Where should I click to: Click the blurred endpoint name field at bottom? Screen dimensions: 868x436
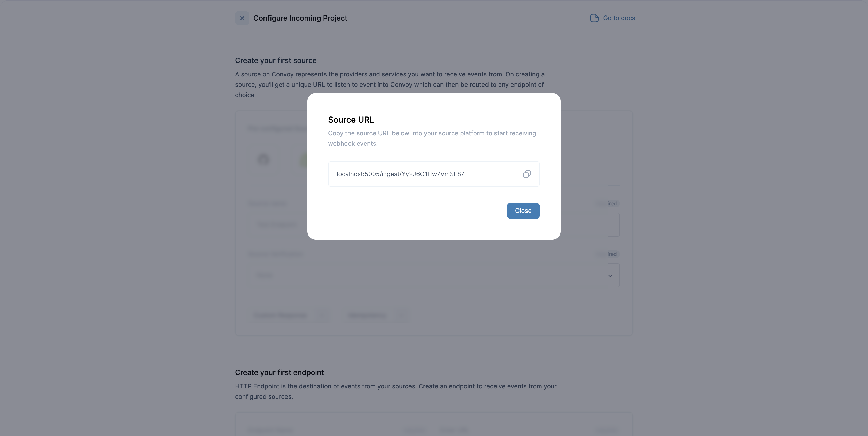click(x=270, y=430)
